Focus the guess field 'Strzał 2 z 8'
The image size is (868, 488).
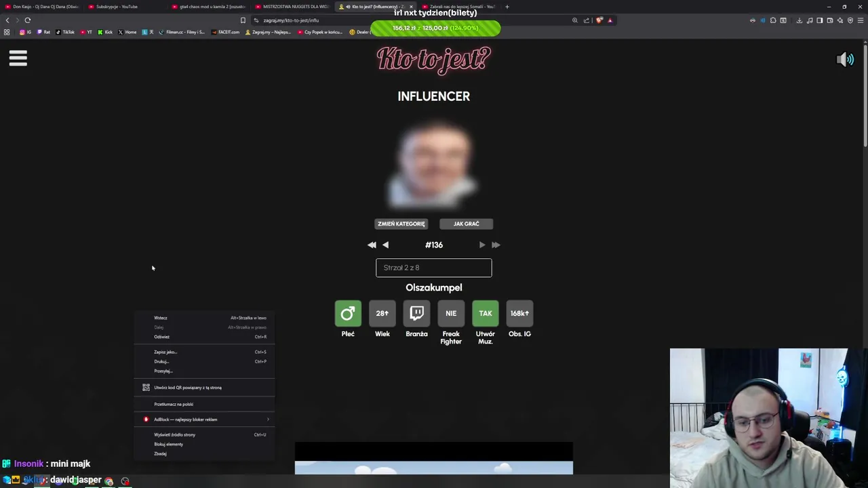pos(434,268)
